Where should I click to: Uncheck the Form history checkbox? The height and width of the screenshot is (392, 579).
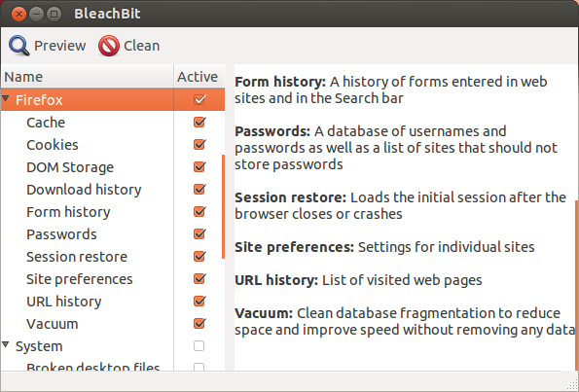tap(199, 212)
